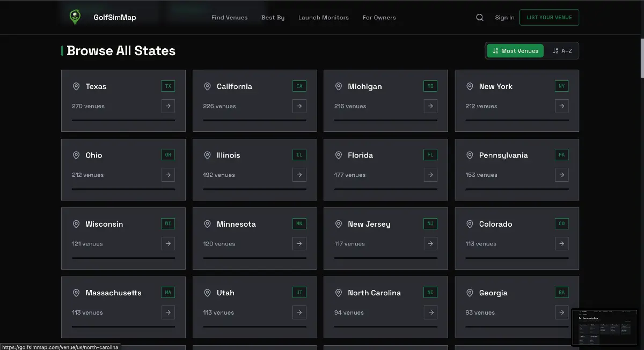Screen dimensions: 644x350
Task: Open the Pennsylvania state name link
Action: 503,155
